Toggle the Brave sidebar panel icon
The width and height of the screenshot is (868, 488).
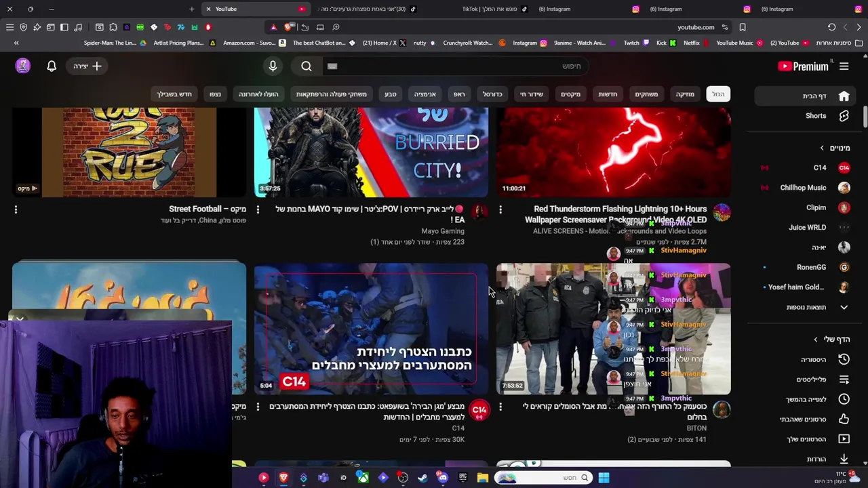[x=64, y=27]
